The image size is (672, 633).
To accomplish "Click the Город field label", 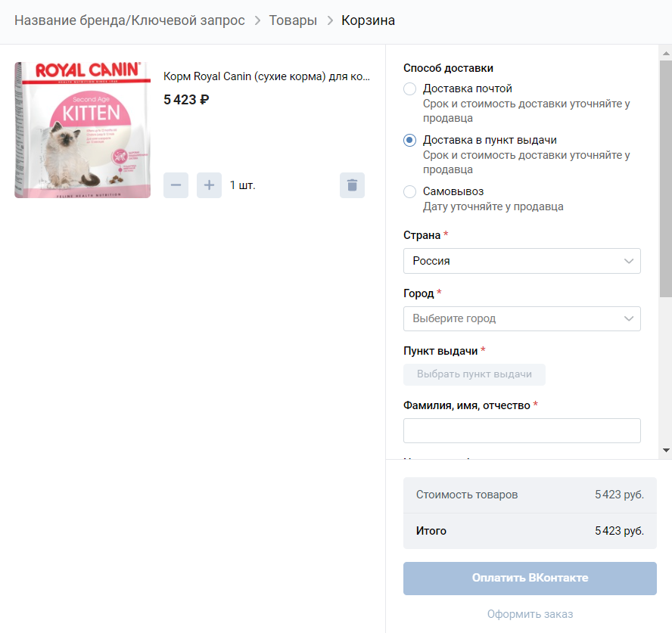I will 418,293.
